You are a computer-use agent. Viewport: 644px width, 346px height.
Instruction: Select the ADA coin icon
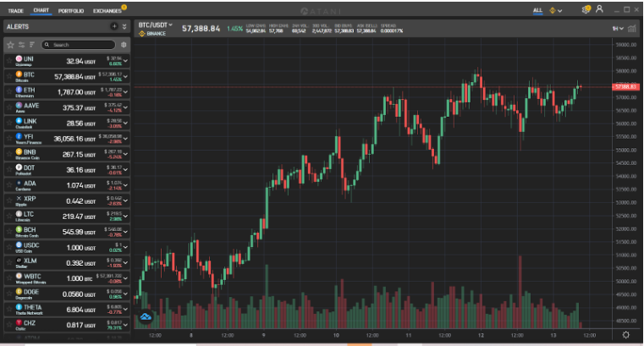pos(19,183)
